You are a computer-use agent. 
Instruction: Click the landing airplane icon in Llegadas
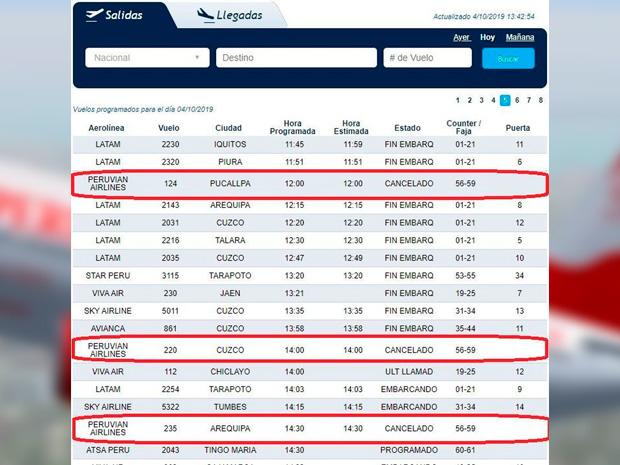[x=205, y=15]
